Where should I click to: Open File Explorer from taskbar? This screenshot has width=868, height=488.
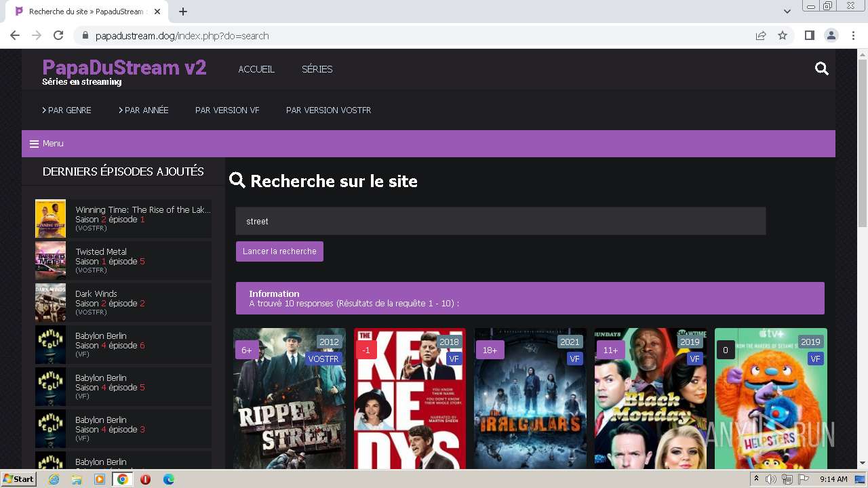pyautogui.click(x=77, y=479)
